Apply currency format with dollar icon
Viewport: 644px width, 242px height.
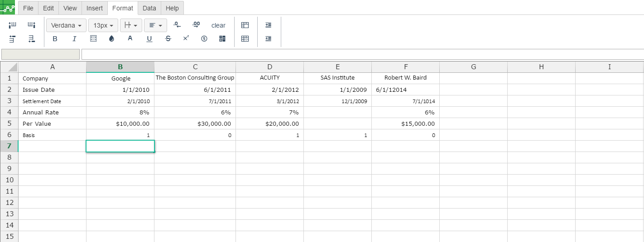click(x=204, y=39)
